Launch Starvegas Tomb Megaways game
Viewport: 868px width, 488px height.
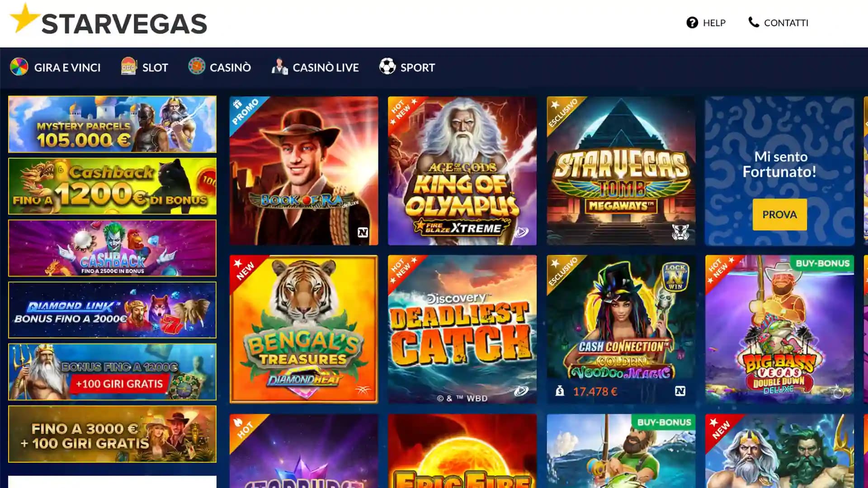(621, 171)
